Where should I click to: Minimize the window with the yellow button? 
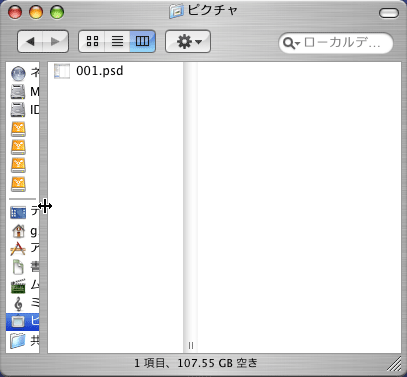coord(36,12)
